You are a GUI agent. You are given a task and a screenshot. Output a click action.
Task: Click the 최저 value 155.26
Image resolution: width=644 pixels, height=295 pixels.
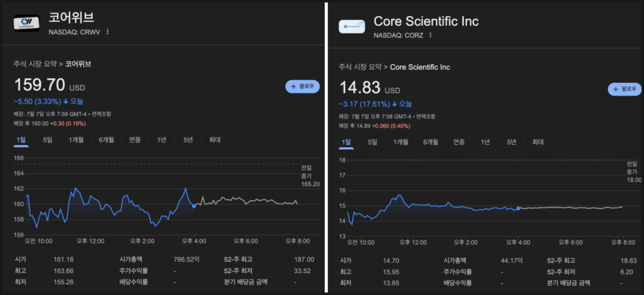click(63, 282)
